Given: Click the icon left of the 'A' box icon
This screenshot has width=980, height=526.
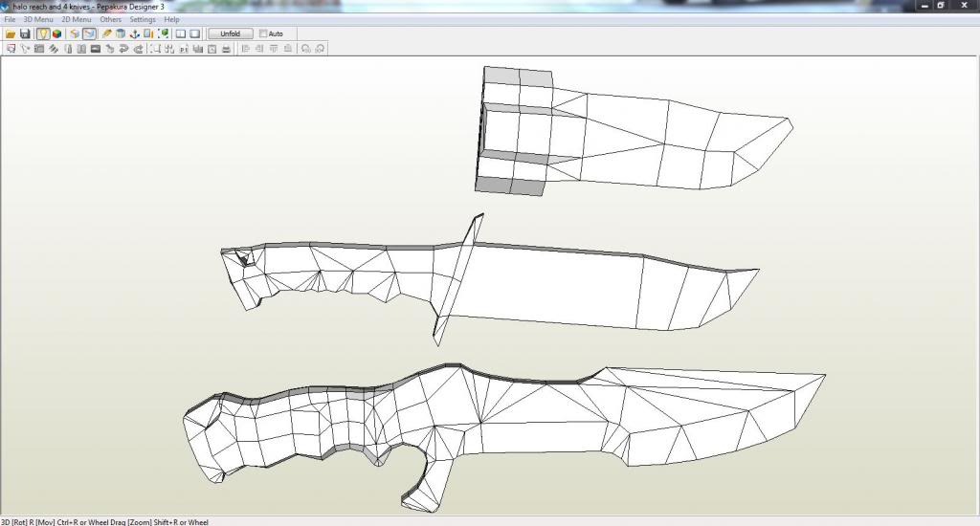Looking at the screenshot, I should (197, 49).
